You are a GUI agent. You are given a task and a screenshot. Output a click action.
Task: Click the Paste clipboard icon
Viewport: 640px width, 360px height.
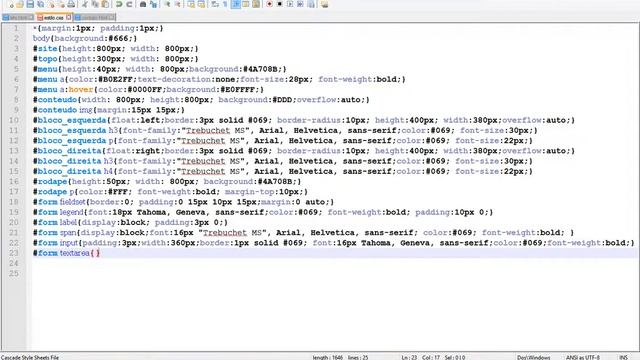point(105,4)
